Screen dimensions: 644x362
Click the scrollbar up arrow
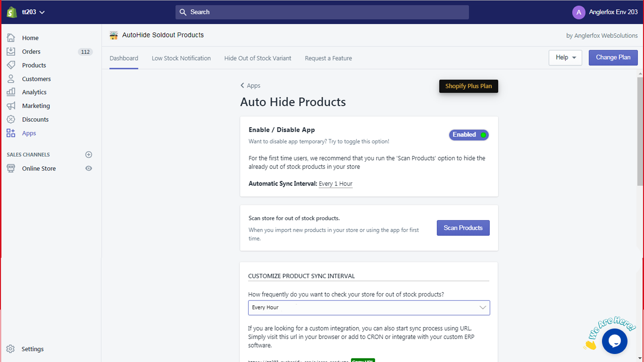pos(640,74)
